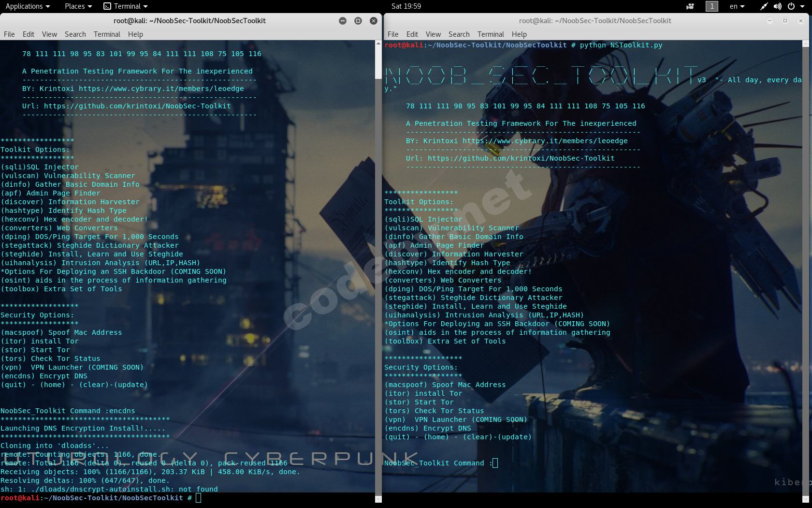Open View menu in right terminal
The width and height of the screenshot is (812, 508).
click(x=433, y=34)
